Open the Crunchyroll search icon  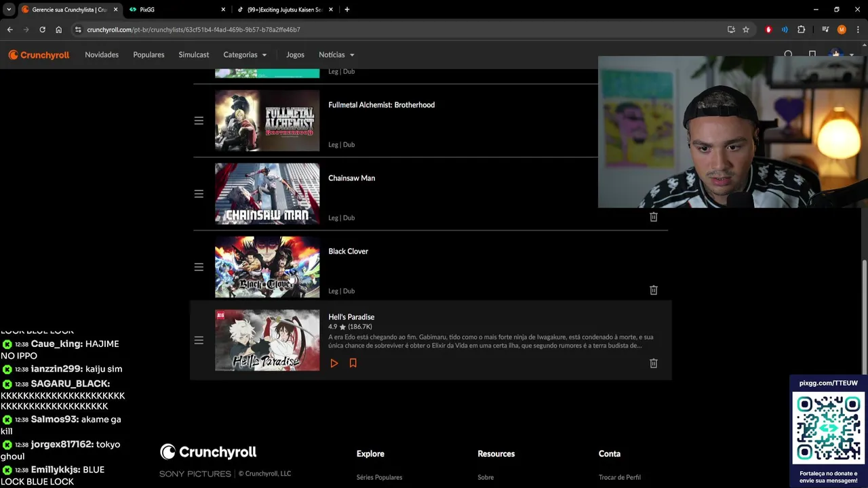click(788, 54)
